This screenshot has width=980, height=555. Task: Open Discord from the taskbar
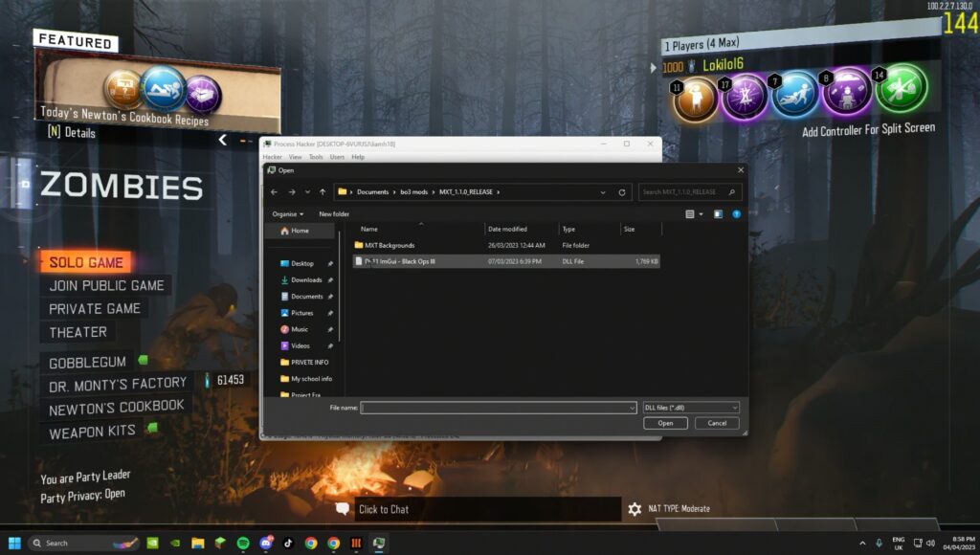(x=266, y=543)
